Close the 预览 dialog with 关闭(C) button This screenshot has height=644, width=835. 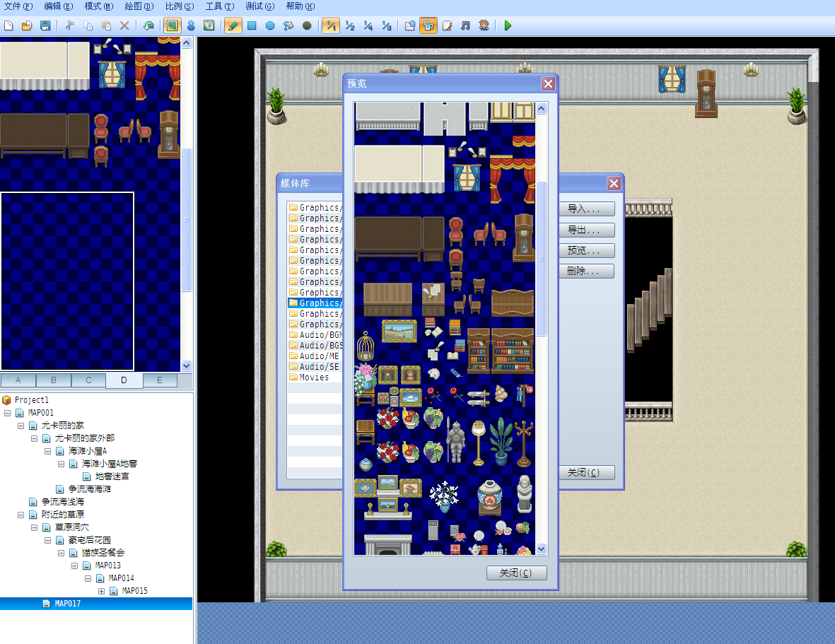(517, 573)
